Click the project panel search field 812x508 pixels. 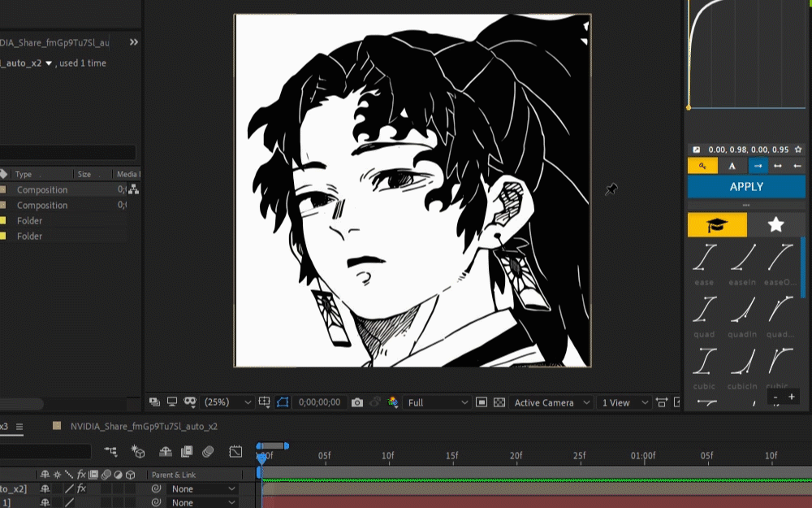pyautogui.click(x=67, y=153)
